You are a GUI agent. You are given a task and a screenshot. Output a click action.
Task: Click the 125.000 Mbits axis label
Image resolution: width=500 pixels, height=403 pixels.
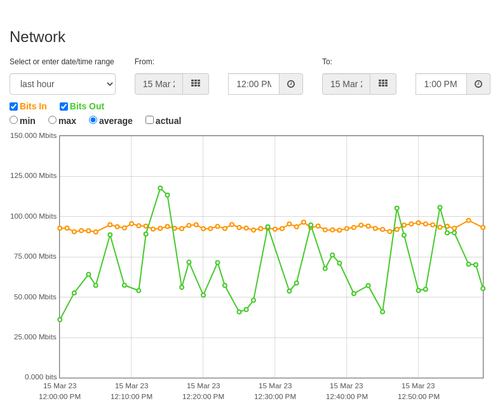click(x=33, y=176)
